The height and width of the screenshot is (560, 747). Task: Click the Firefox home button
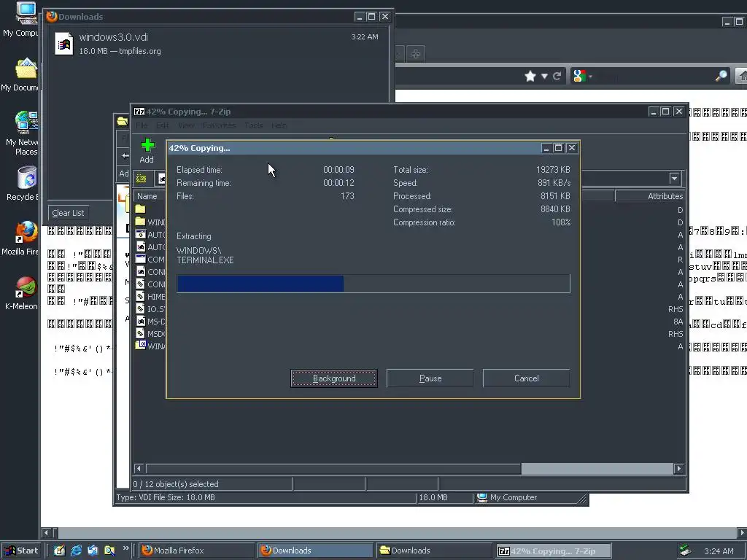tap(742, 76)
